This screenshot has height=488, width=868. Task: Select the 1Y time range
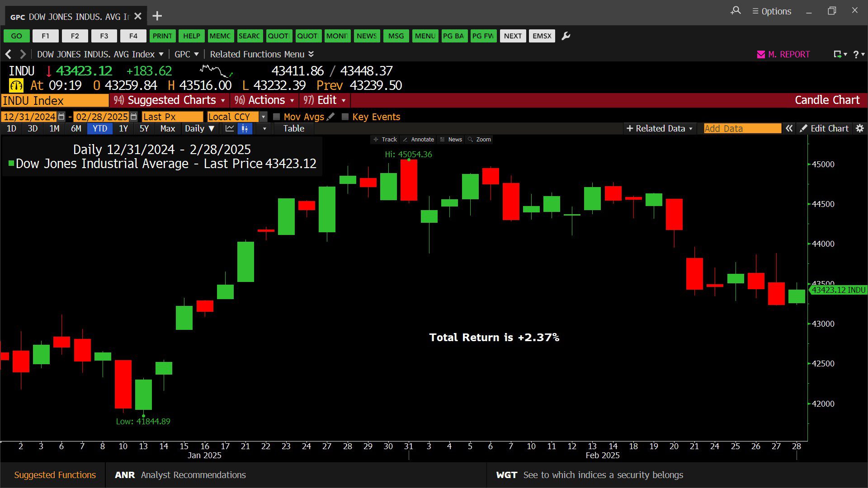coord(123,129)
